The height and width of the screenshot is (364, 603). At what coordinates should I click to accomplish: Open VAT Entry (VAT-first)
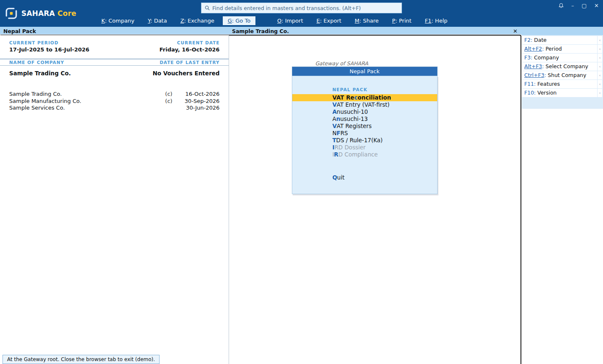pos(365,105)
